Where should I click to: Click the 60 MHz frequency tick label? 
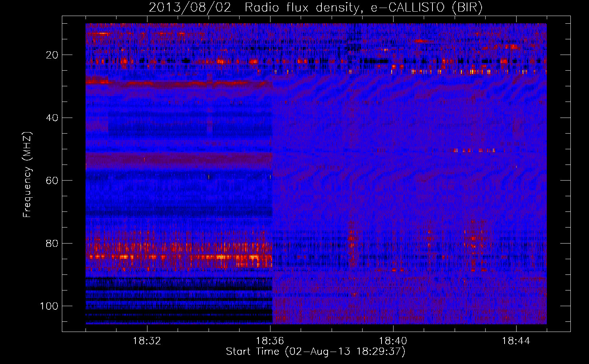pos(52,181)
